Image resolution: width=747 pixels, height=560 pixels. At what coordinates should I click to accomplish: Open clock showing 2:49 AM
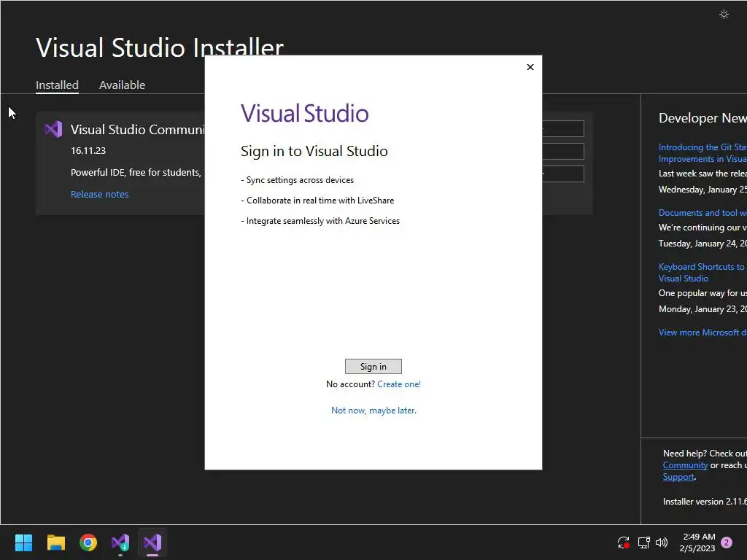[x=697, y=542]
